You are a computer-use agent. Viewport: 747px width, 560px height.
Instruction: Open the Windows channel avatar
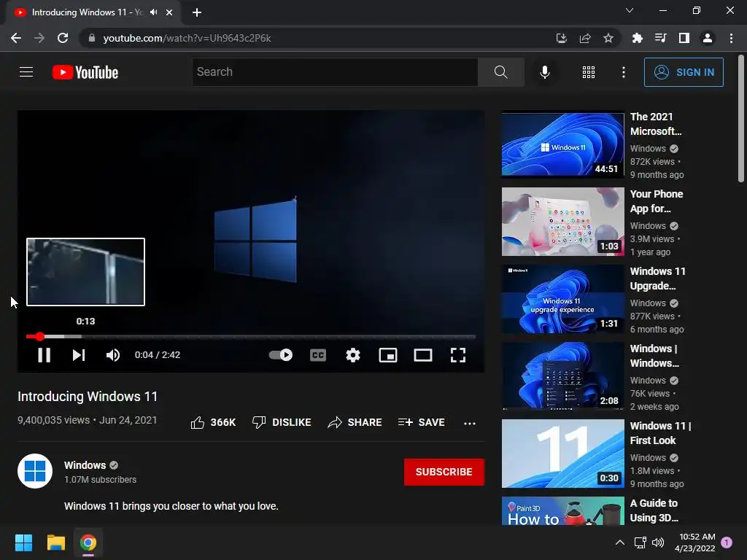[35, 472]
